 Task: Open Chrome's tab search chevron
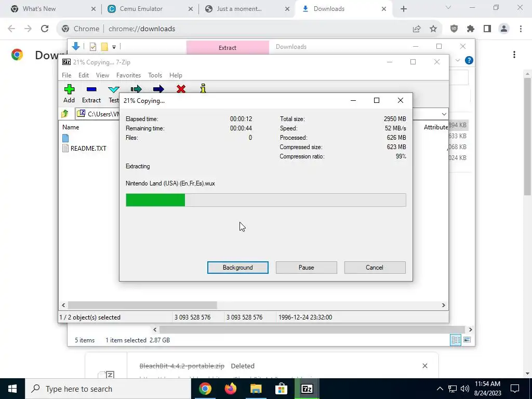coord(448,7)
